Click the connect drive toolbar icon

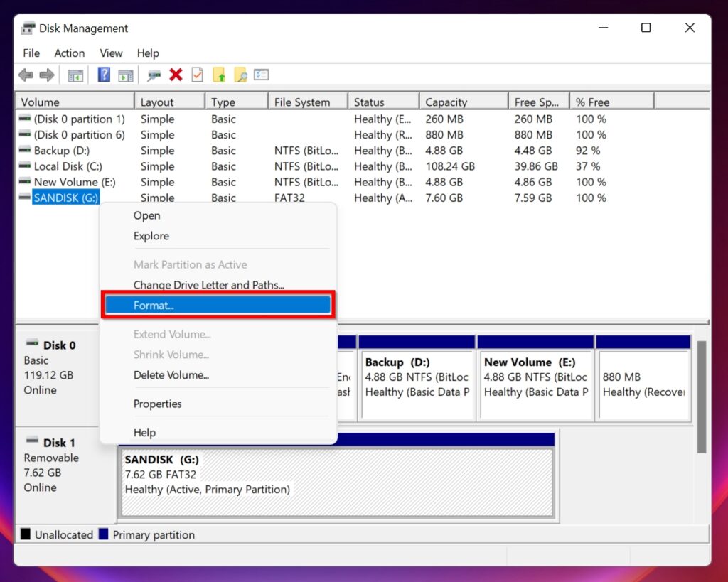[154, 75]
